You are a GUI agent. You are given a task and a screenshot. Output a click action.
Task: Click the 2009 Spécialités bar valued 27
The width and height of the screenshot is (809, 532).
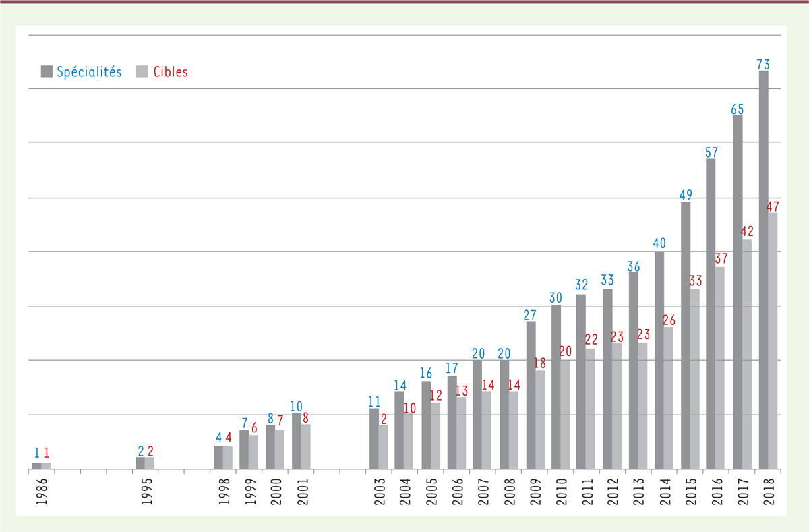click(x=531, y=394)
